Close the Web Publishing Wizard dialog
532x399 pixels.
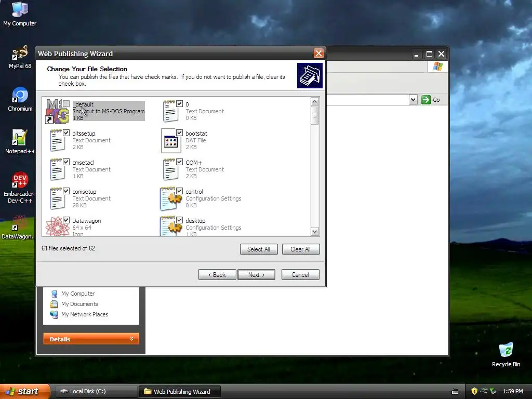click(318, 54)
